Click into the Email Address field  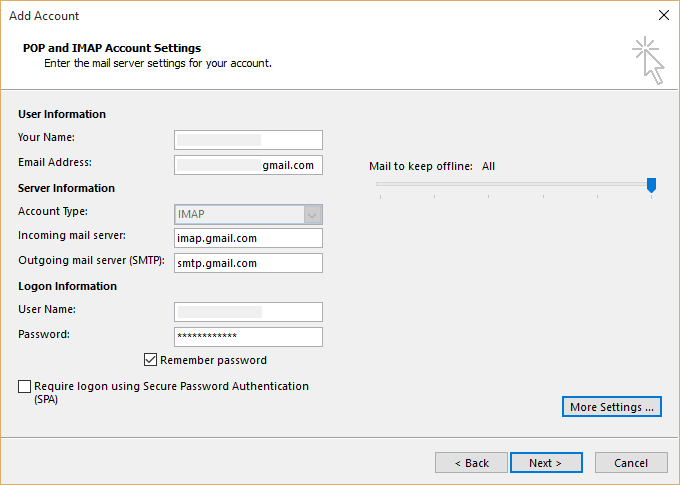coord(248,166)
